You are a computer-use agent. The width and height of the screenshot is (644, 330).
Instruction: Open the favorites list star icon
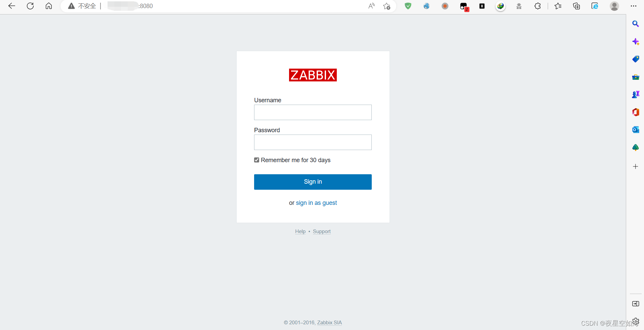(558, 6)
